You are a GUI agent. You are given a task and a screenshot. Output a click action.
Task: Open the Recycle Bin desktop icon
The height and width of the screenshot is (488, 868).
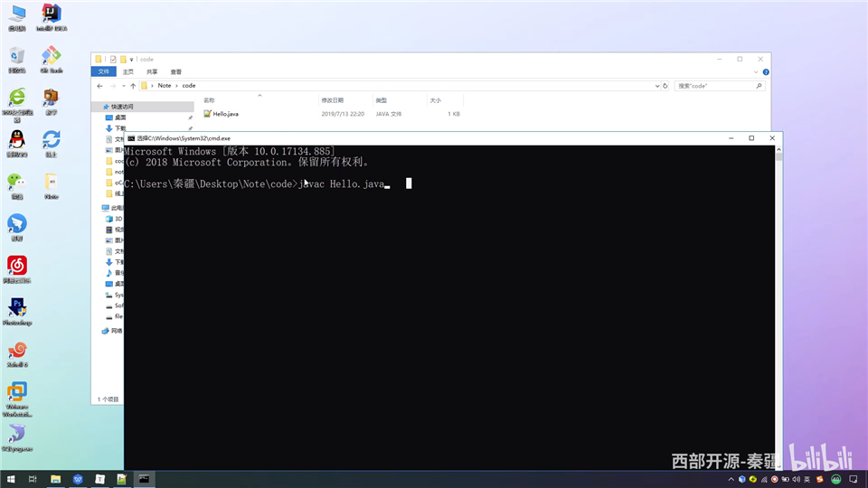click(17, 60)
